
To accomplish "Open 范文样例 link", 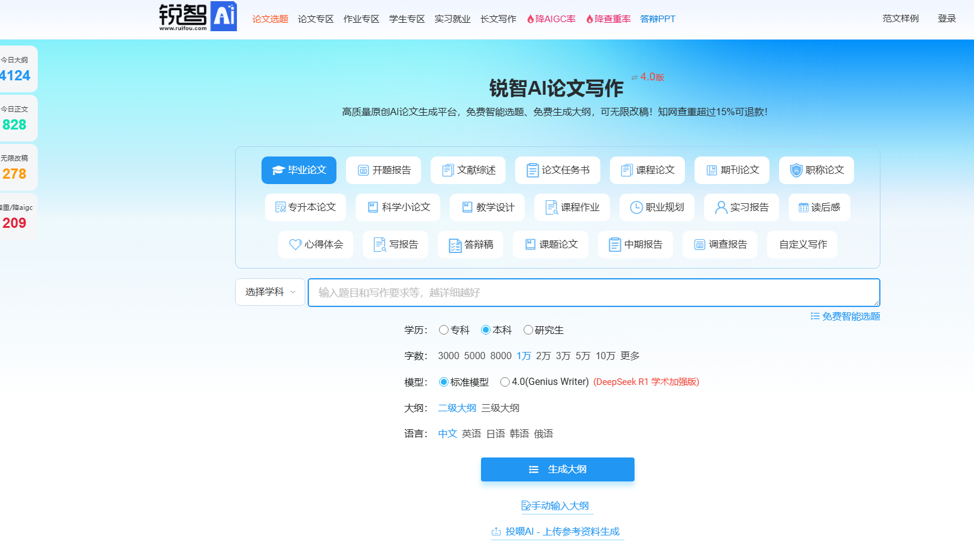I will [x=901, y=19].
